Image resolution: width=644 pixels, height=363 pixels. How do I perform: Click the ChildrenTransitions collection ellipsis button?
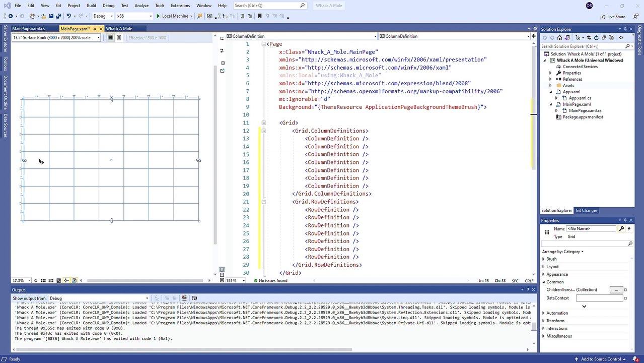(616, 289)
